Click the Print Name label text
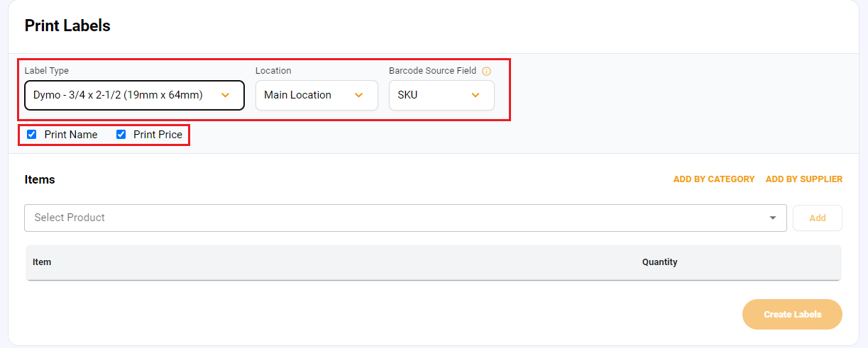This screenshot has height=348, width=868. tap(71, 135)
